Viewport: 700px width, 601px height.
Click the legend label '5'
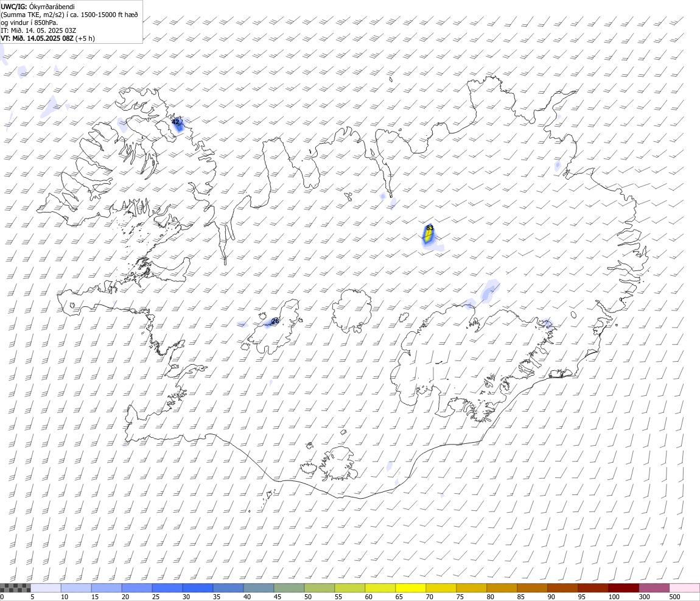tap(32, 597)
